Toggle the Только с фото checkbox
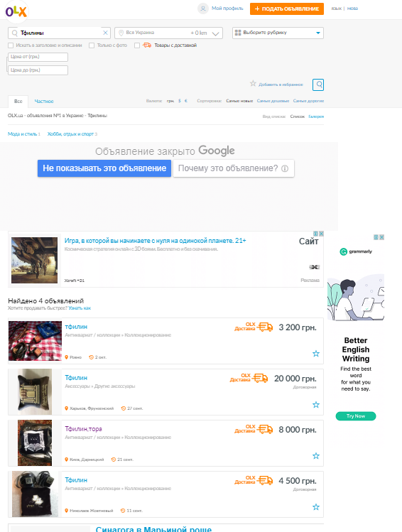Image resolution: width=402 pixels, height=532 pixels. click(92, 45)
